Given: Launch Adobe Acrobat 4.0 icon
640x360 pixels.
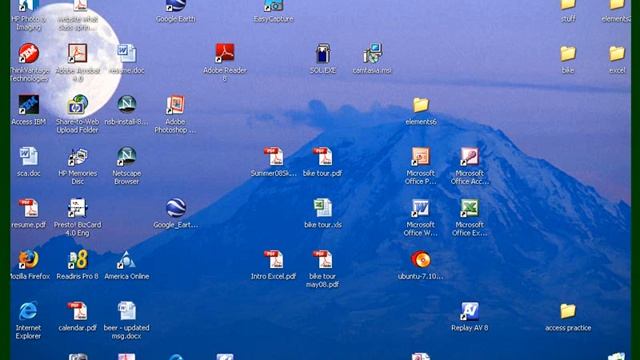Looking at the screenshot, I should [78, 53].
